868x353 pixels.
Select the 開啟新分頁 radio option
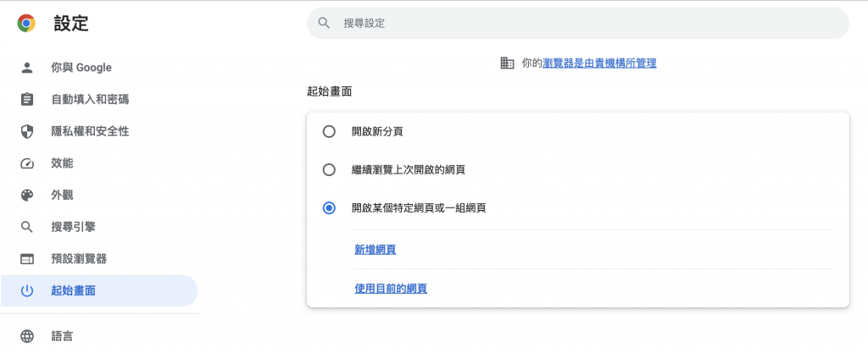[329, 131]
